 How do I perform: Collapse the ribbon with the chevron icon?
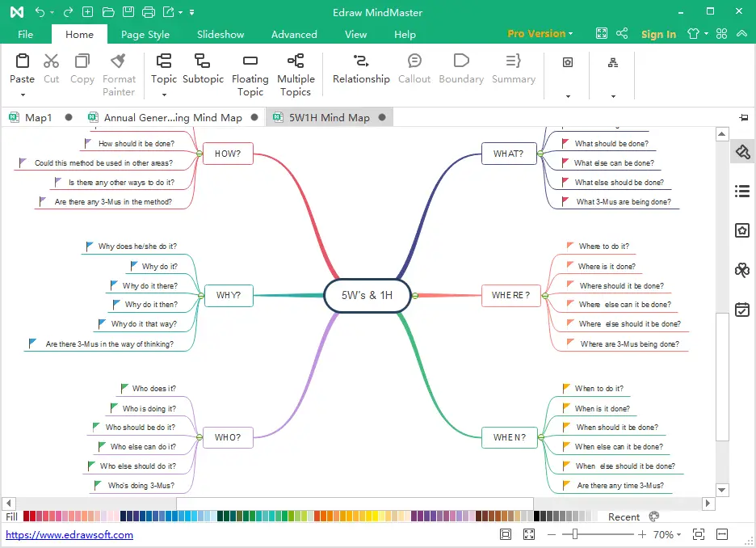pos(741,34)
